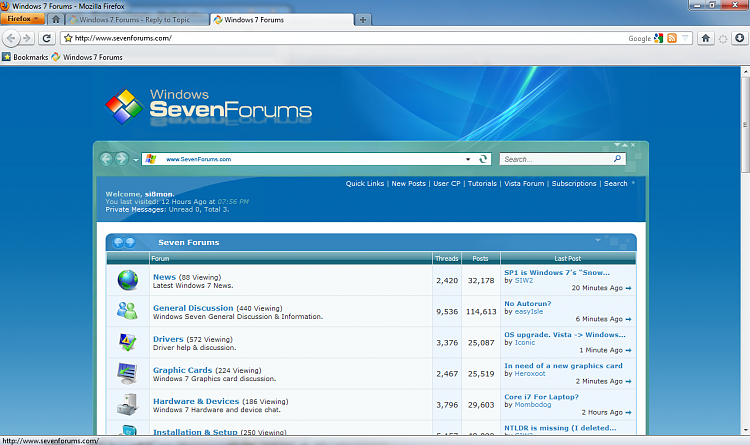Screen dimensions: 750x445
Task: Click the page's green back arrow button
Action: 106,159
